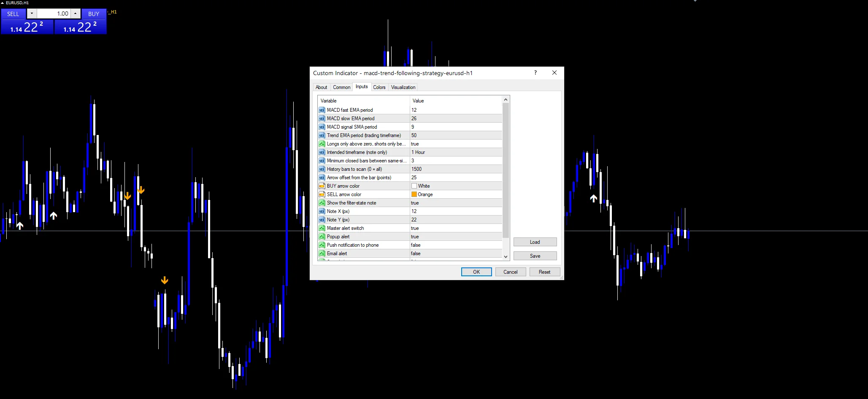The height and width of the screenshot is (399, 868).
Task: Click the inputs list scroll-down arrow
Action: coord(506,256)
